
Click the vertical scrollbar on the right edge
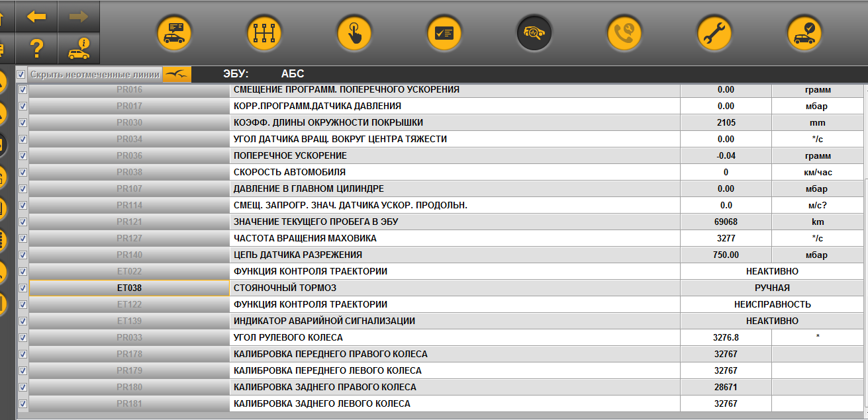tap(863, 265)
